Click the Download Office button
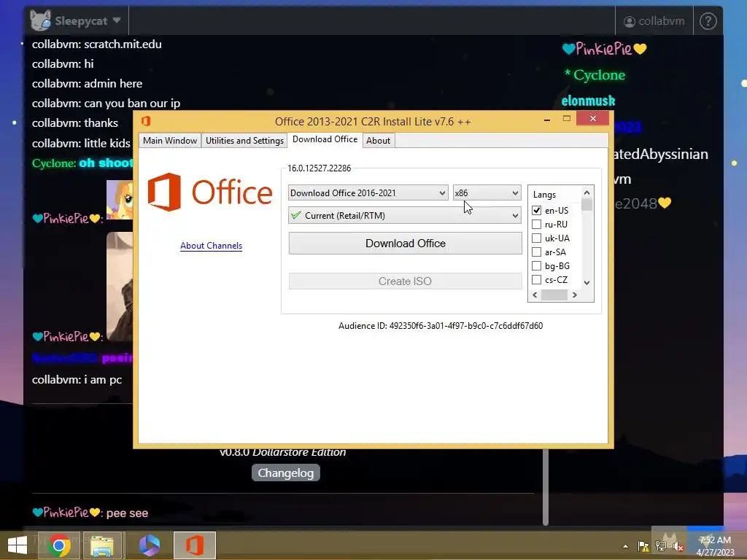This screenshot has width=747, height=560. [406, 244]
